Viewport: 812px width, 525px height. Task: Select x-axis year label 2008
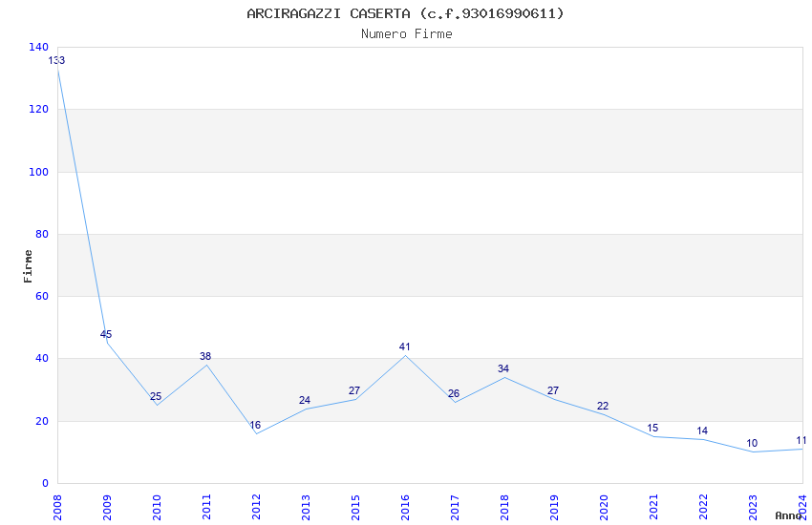(57, 508)
